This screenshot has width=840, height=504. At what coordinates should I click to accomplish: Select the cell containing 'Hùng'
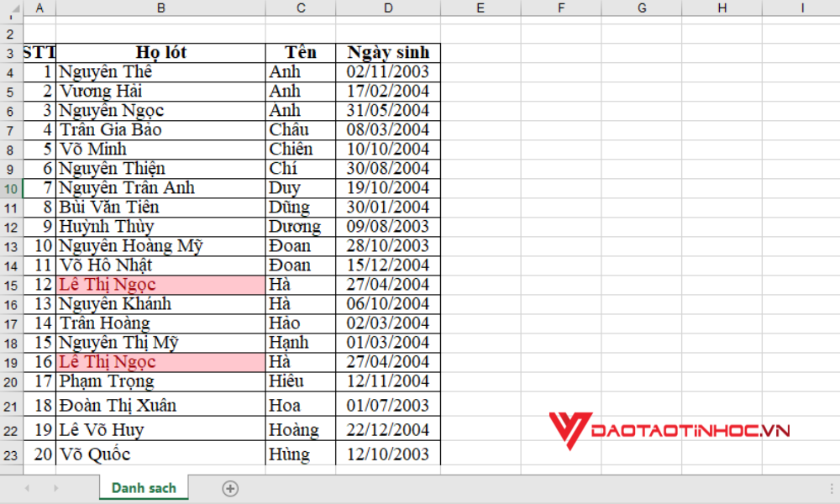[x=300, y=454]
